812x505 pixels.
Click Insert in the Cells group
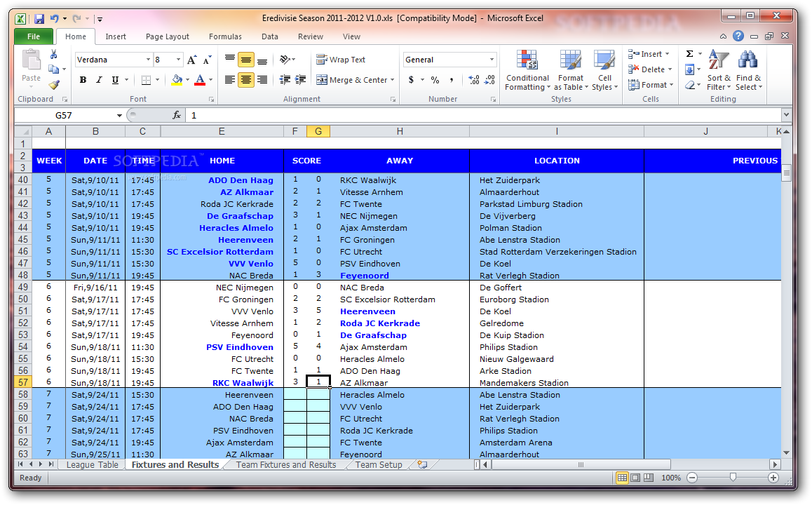649,54
